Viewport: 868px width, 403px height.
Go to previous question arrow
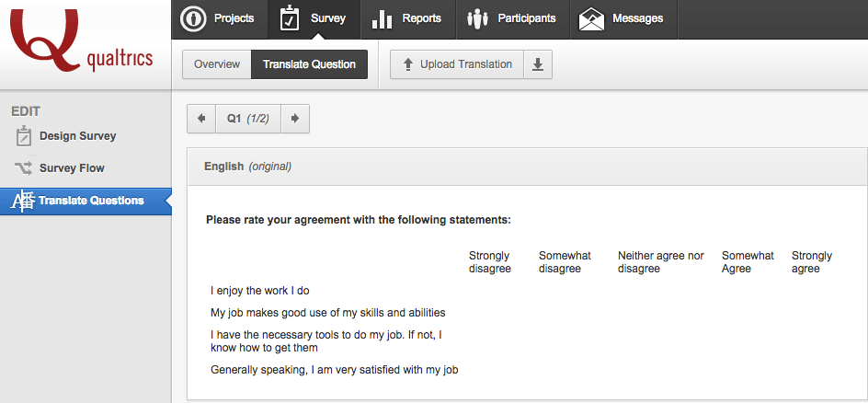click(201, 119)
